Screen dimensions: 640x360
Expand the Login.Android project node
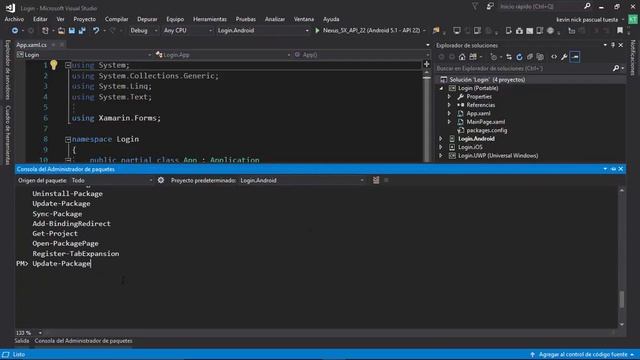click(x=441, y=139)
